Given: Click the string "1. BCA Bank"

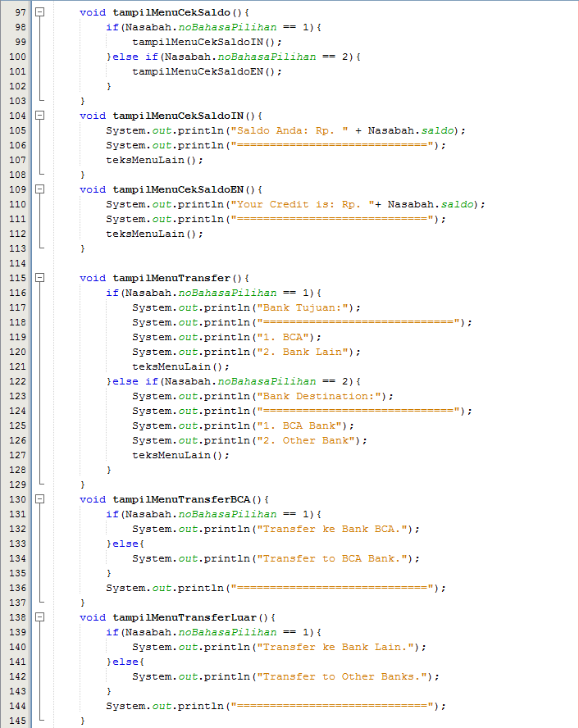Looking at the screenshot, I should pyautogui.click(x=299, y=425).
